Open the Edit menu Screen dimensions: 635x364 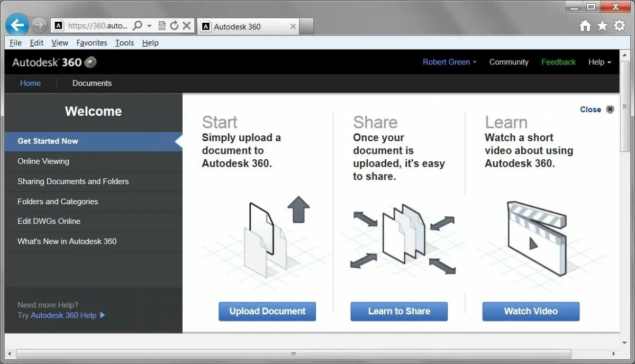[37, 43]
